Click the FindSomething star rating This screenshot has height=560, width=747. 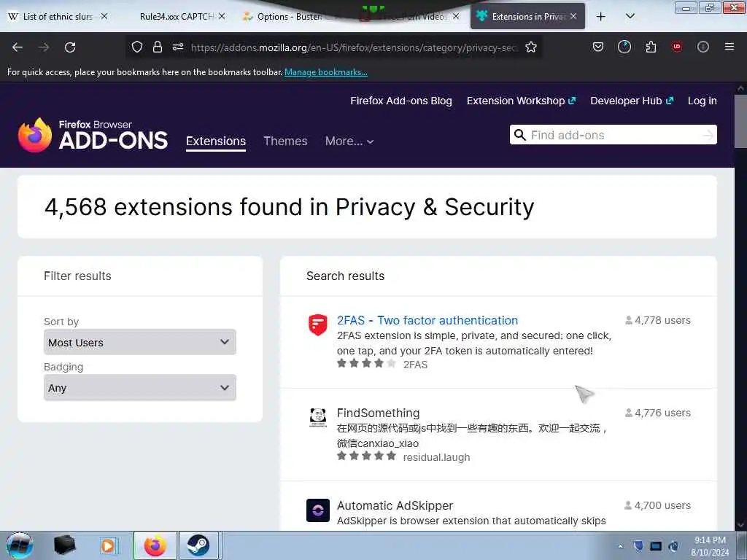coord(366,456)
